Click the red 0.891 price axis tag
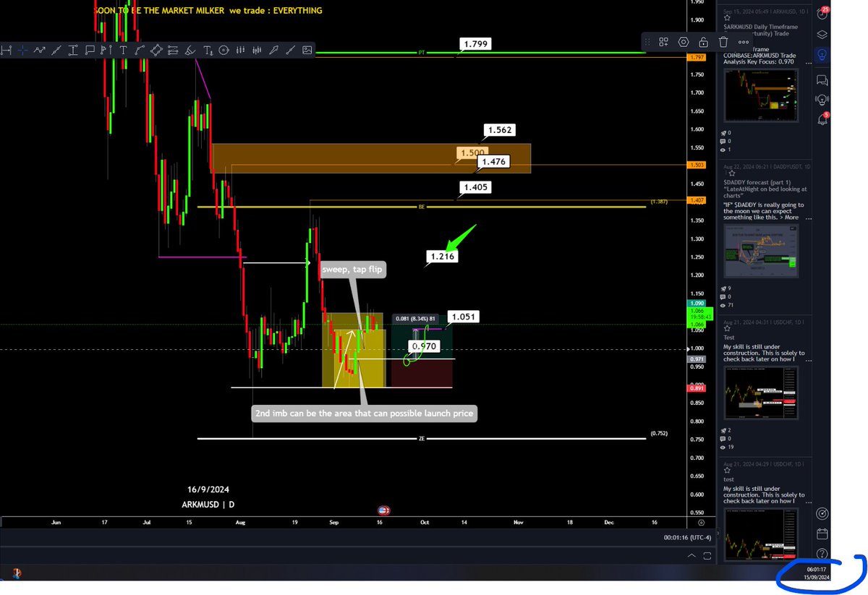This screenshot has width=868, height=595. (697, 388)
